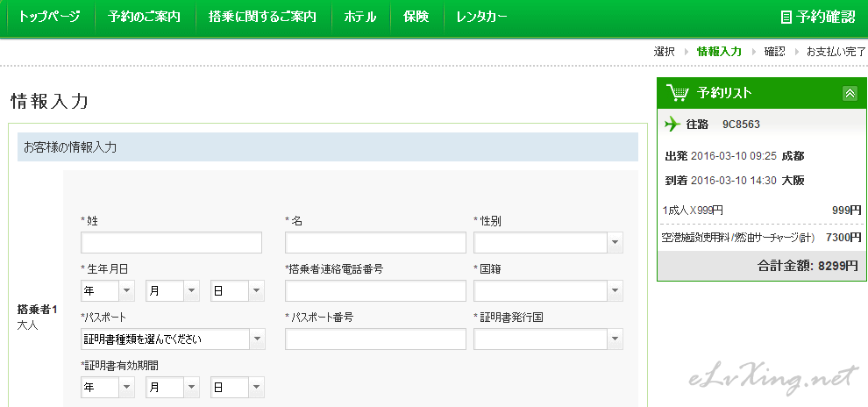868x407 pixels.
Task: Select passport type from 証明書種類 dropdown
Action: [x=172, y=339]
